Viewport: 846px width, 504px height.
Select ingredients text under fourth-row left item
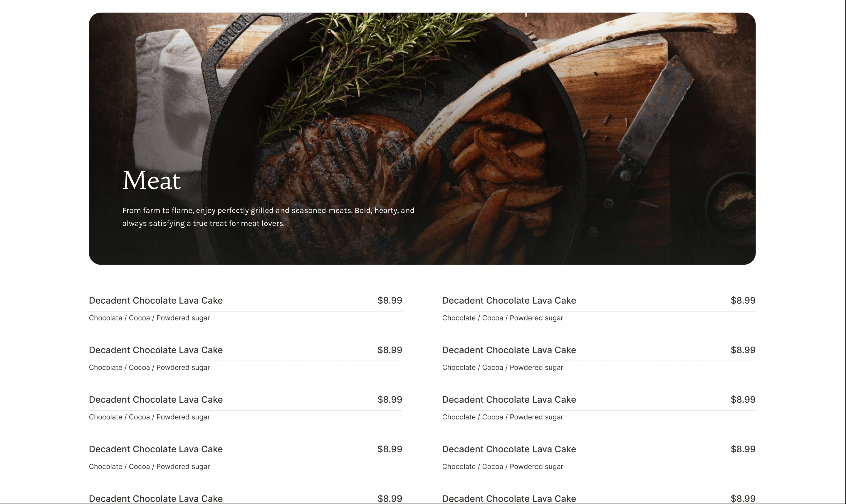pos(150,467)
